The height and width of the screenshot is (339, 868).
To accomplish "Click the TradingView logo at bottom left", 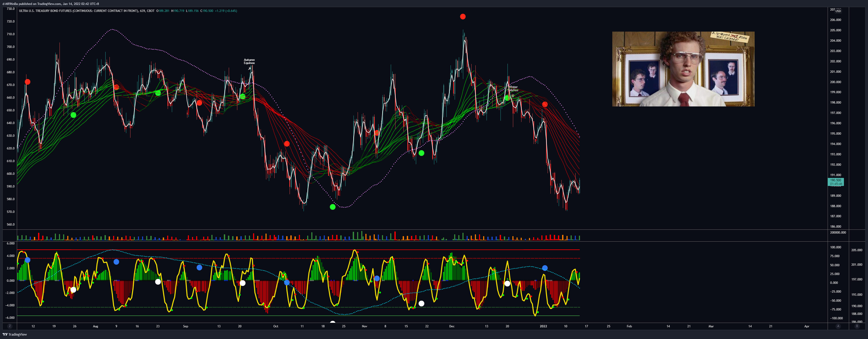I will coord(14,334).
